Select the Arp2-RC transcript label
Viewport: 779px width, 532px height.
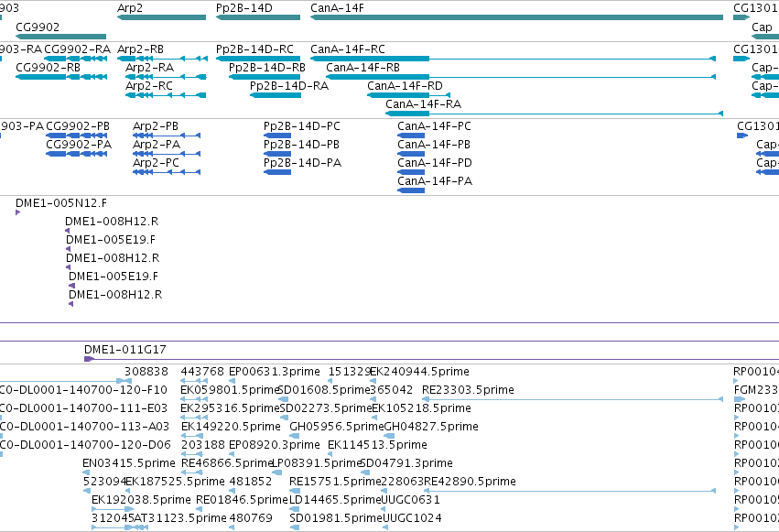tap(149, 85)
